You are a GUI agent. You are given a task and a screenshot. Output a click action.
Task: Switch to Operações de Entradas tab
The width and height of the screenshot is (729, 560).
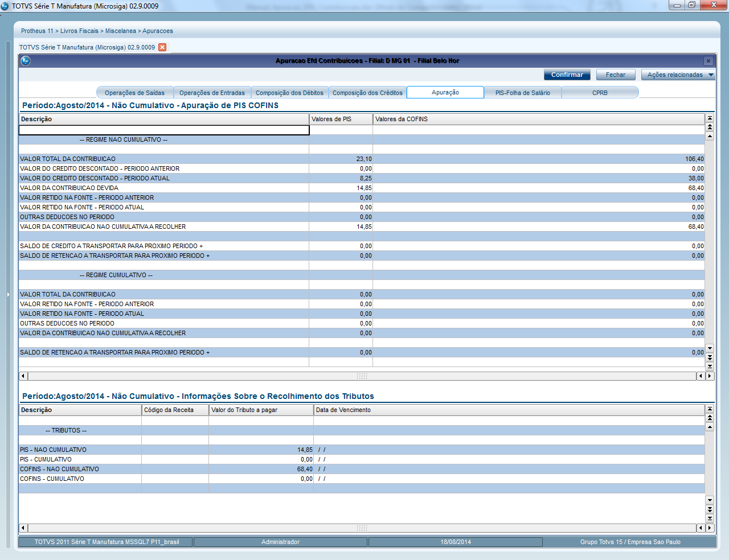pos(212,93)
